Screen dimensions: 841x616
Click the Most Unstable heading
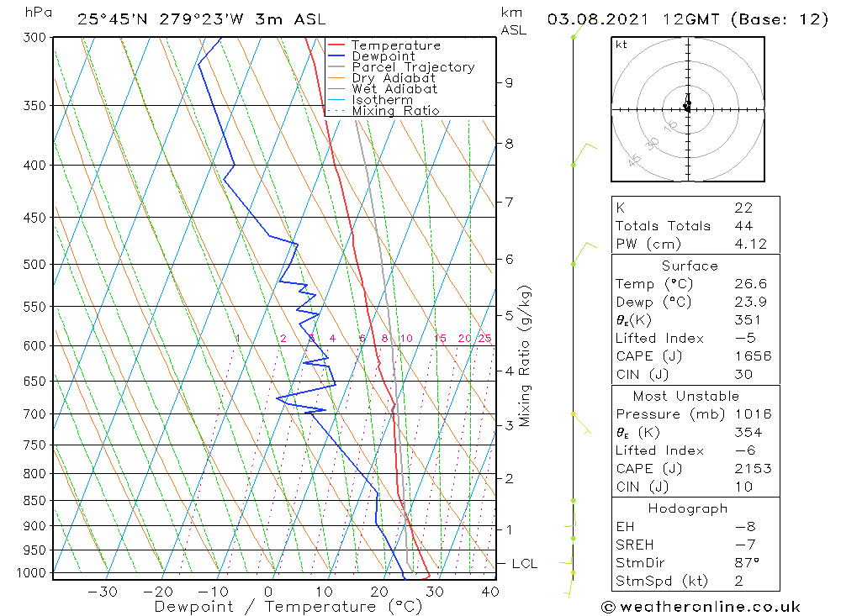686,396
